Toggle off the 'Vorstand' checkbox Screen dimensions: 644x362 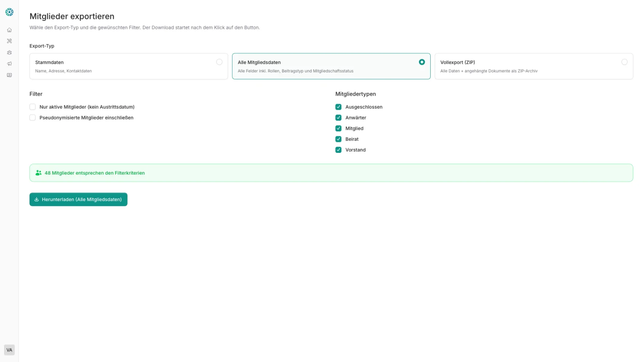click(339, 150)
